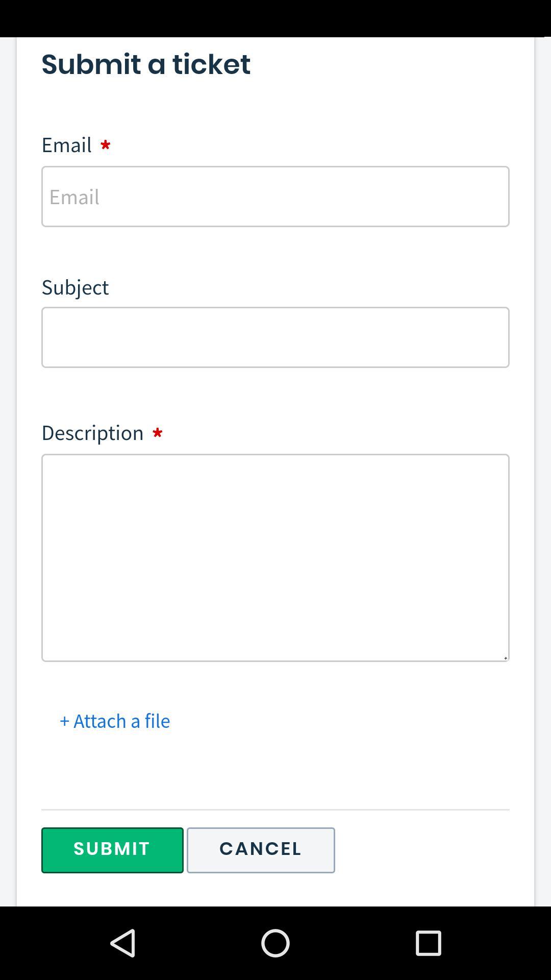
Task: Click the Email field label
Action: 67,145
